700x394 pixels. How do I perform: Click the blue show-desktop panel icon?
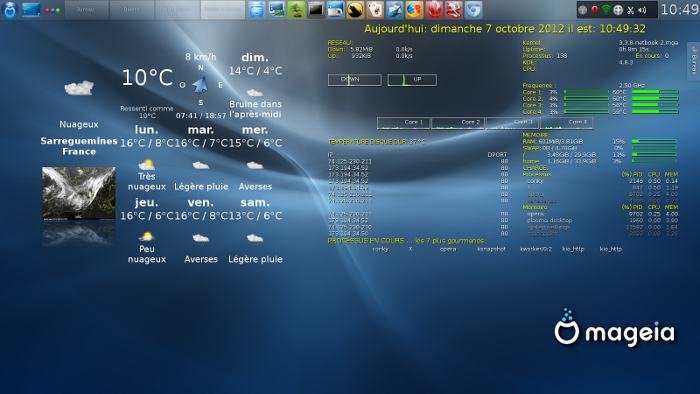pos(31,9)
